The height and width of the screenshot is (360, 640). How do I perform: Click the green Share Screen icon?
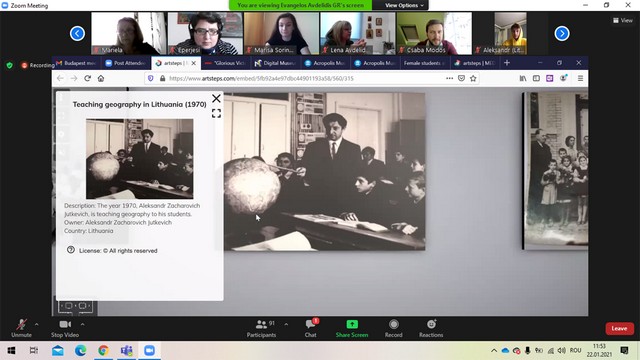click(352, 324)
